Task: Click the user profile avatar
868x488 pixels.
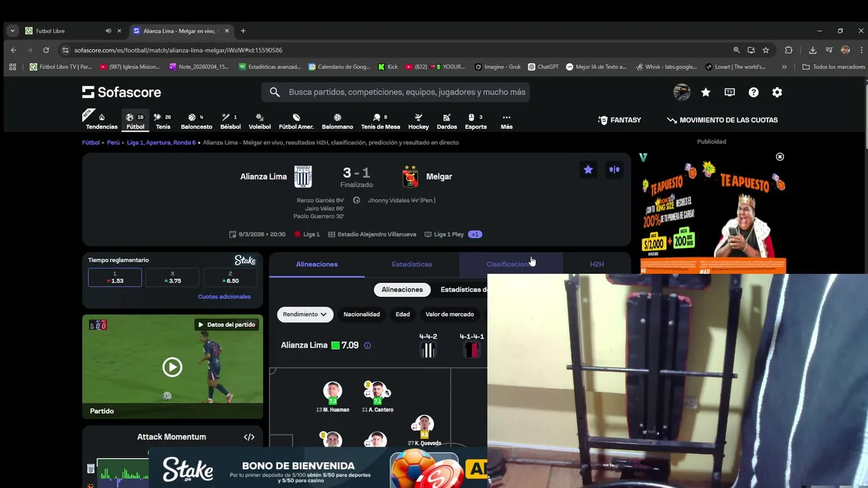Action: [x=682, y=92]
